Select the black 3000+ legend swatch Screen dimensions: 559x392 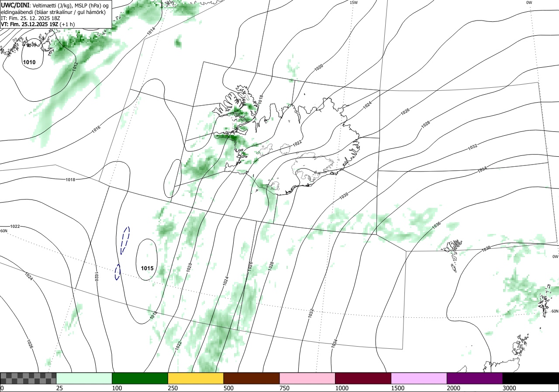click(531, 378)
